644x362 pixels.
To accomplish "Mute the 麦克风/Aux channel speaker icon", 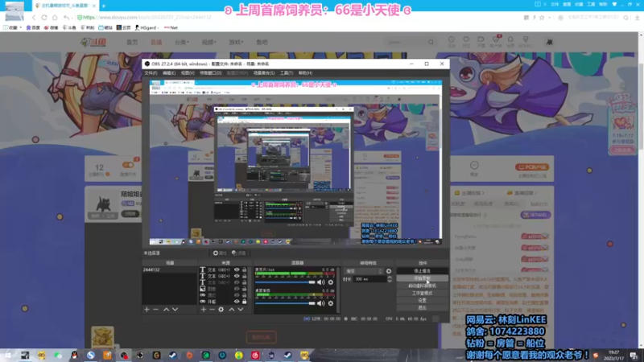I will point(320,282).
